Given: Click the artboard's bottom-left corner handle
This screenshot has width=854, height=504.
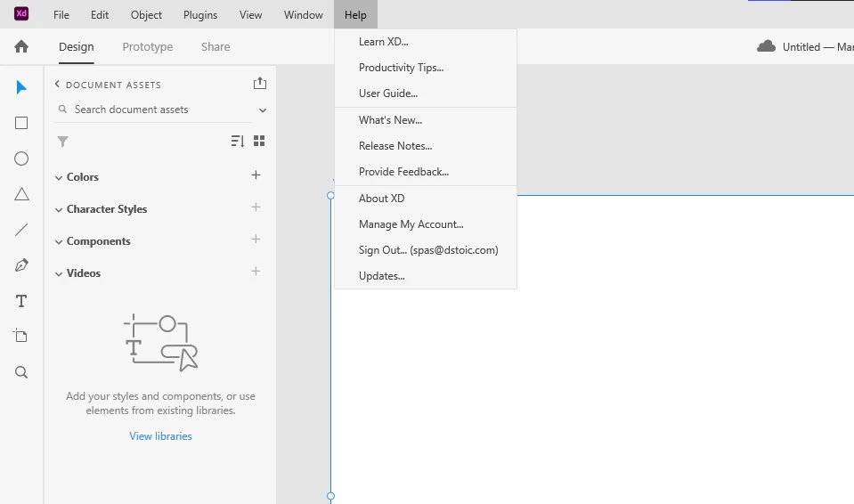Looking at the screenshot, I should coord(330,496).
